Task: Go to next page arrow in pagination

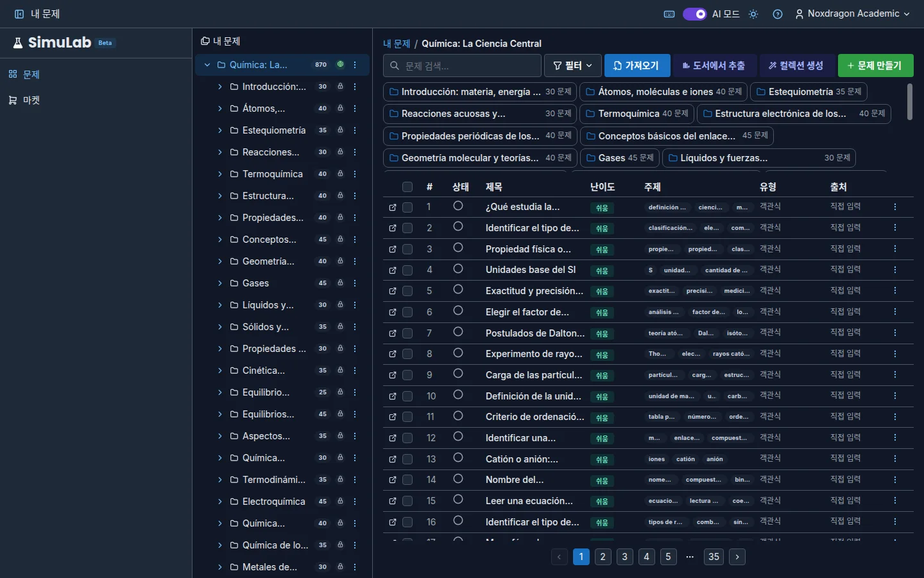Action: [737, 557]
